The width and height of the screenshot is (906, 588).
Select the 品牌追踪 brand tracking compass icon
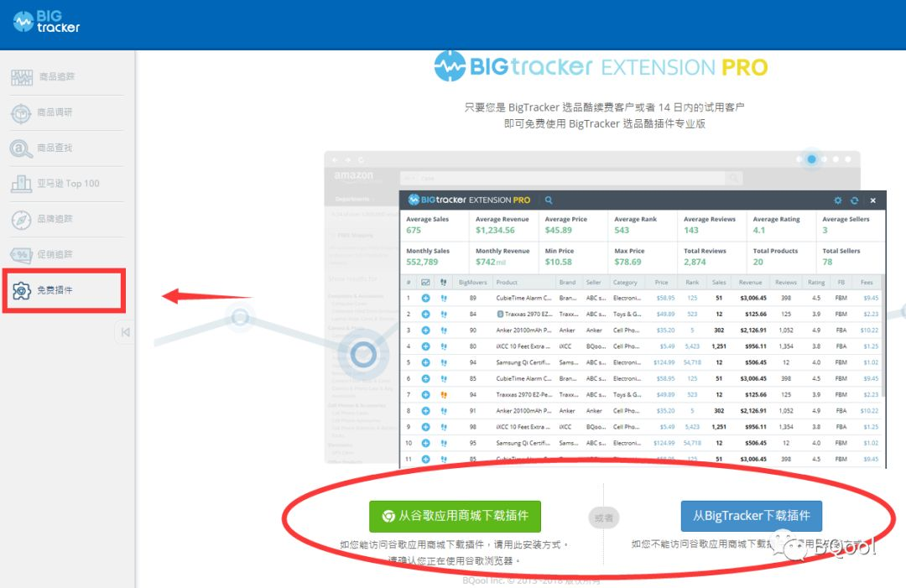(21, 220)
